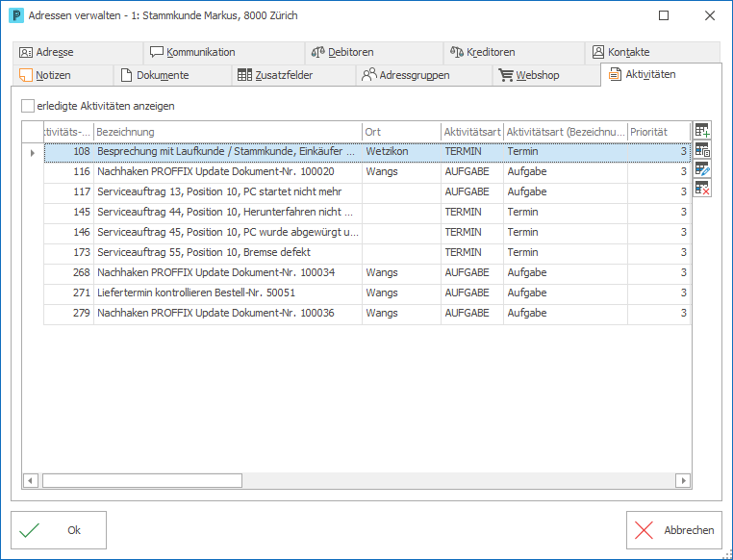Sort by the Bezeichnung column header

(228, 132)
